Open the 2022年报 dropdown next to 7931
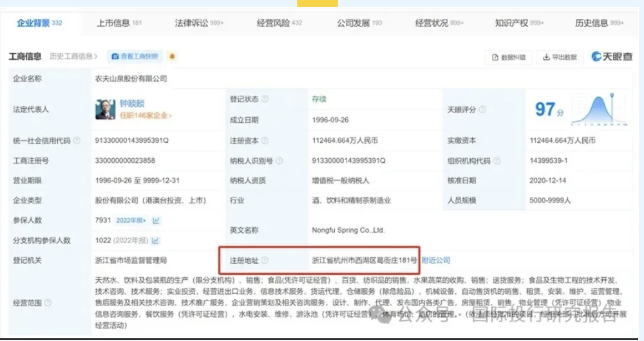 pos(131,220)
